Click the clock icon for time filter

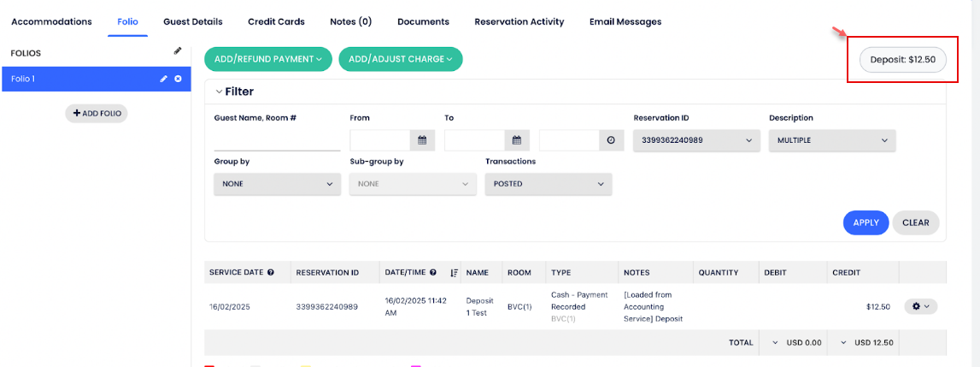click(611, 140)
